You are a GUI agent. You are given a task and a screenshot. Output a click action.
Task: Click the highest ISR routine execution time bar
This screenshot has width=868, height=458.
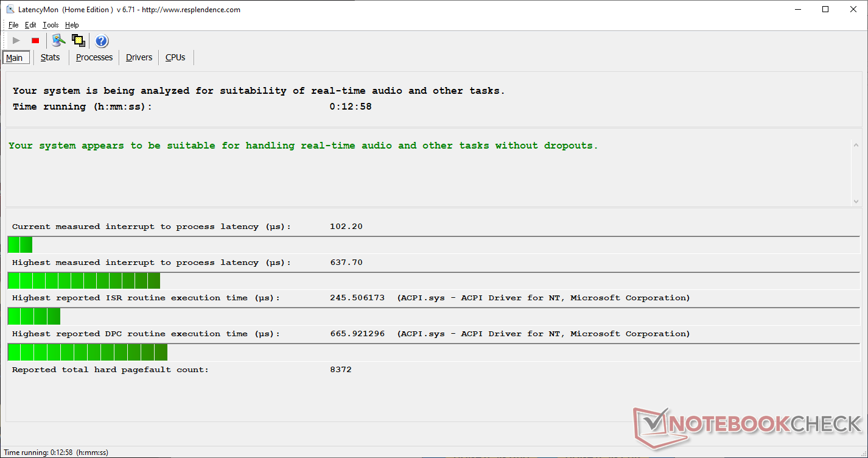pyautogui.click(x=433, y=316)
